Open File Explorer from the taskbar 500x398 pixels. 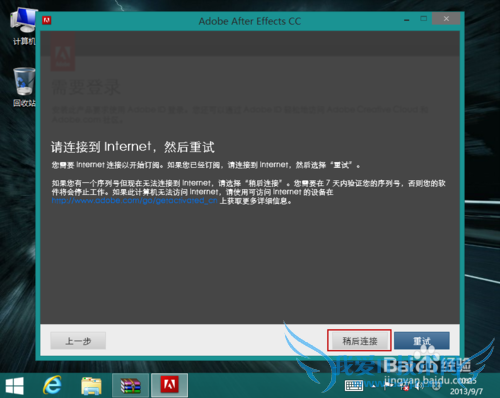91,386
